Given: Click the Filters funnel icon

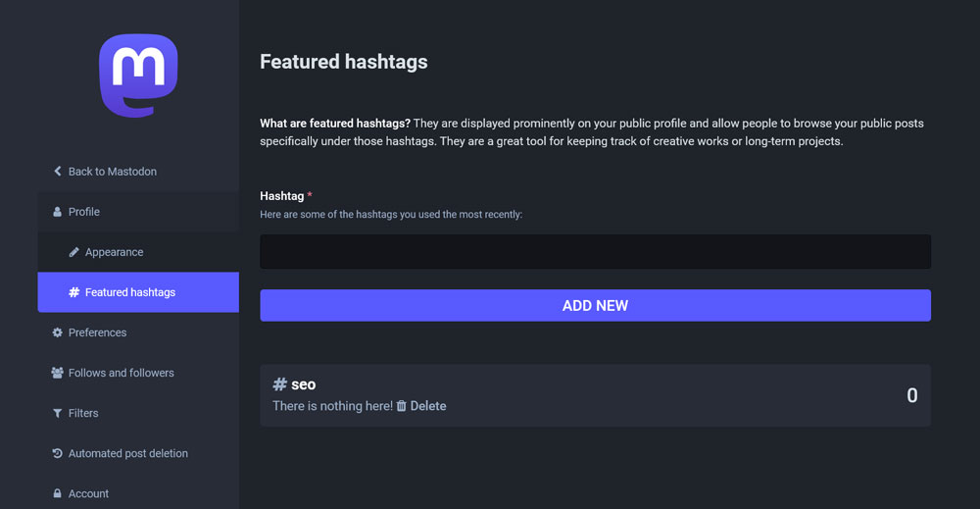Looking at the screenshot, I should pos(58,413).
